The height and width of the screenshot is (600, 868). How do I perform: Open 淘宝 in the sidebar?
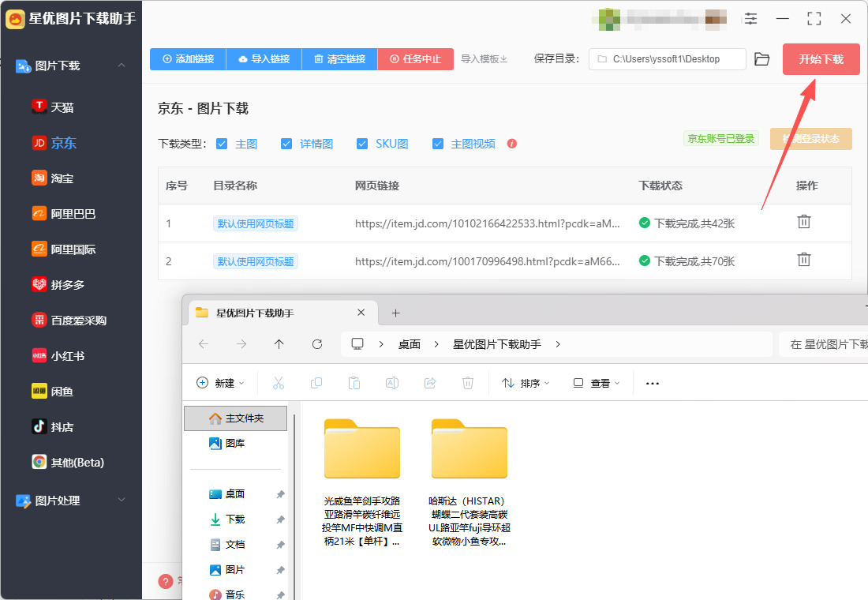[53, 178]
